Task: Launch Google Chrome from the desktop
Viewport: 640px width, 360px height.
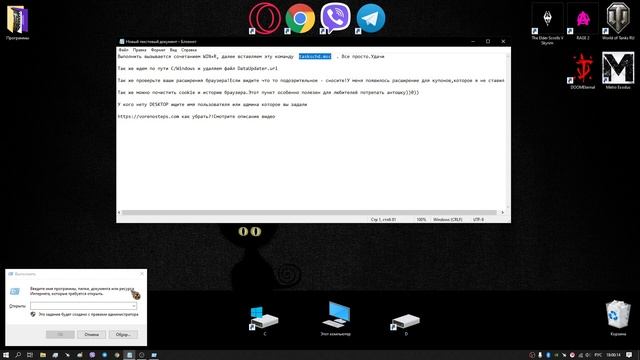Action: click(x=300, y=18)
